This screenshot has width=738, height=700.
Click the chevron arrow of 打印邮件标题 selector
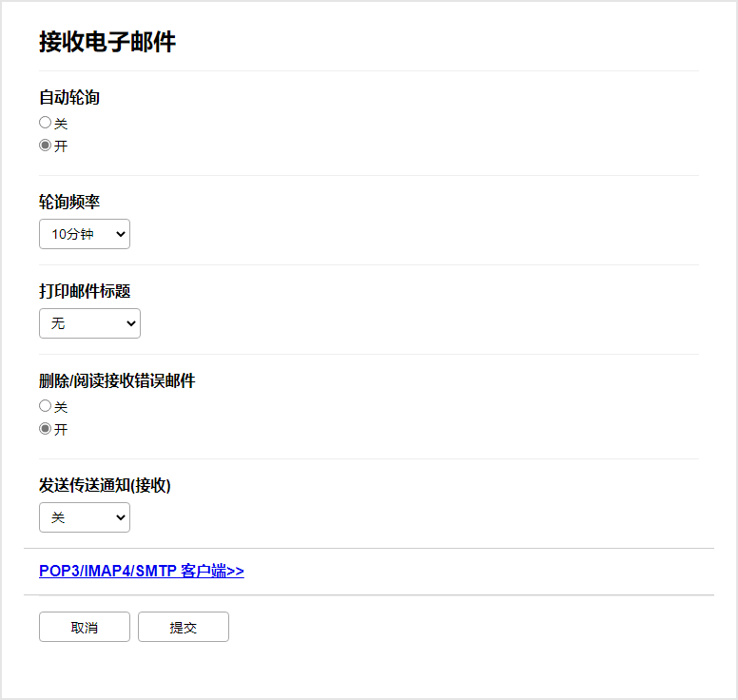129,323
